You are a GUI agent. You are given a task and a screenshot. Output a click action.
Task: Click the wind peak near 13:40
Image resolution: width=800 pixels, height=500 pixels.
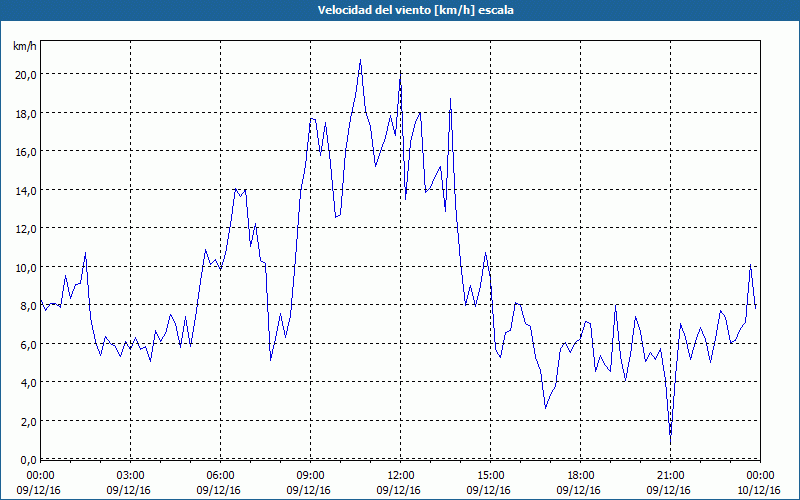click(451, 99)
